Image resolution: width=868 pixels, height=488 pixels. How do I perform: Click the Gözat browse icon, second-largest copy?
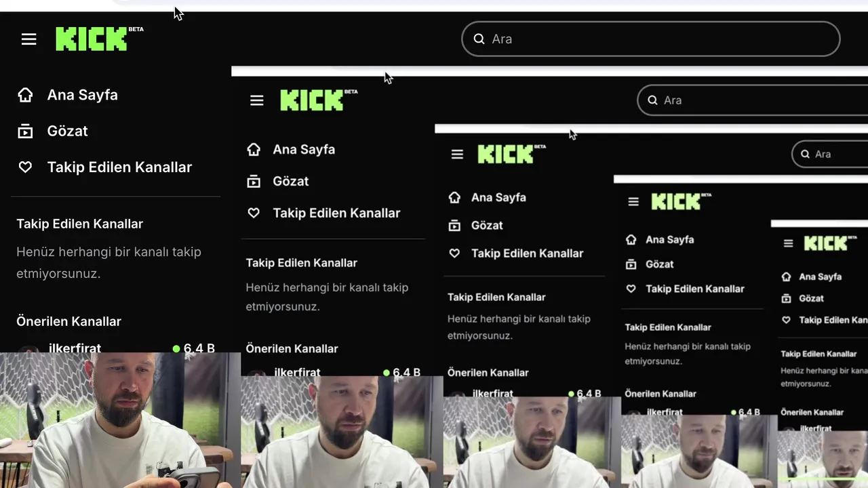point(254,181)
